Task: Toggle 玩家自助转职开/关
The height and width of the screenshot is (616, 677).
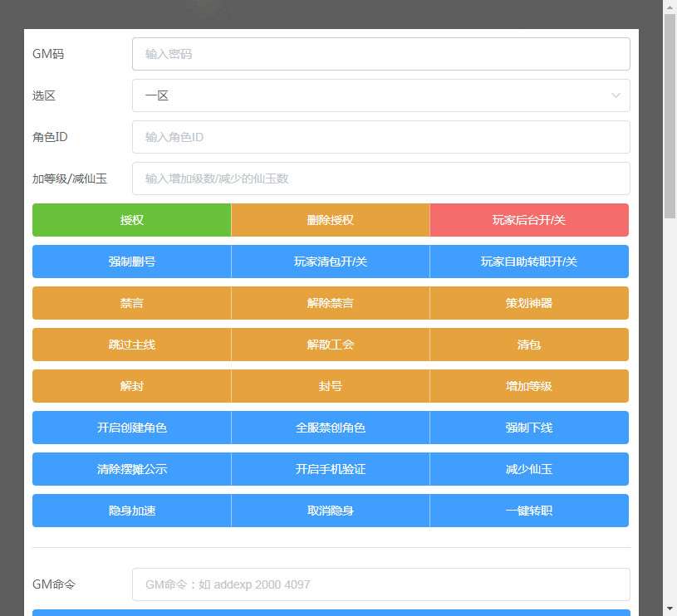Action: click(528, 262)
